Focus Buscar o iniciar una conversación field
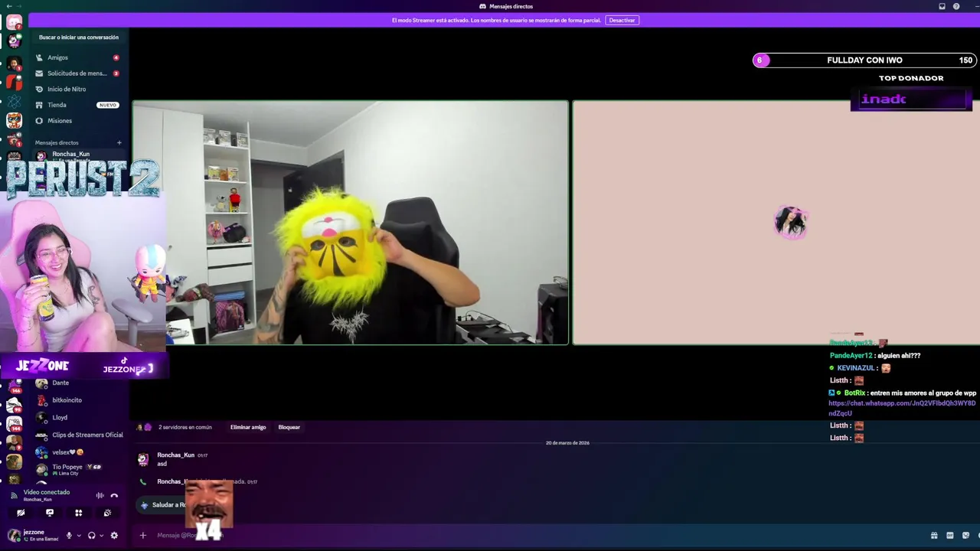 pyautogui.click(x=79, y=37)
